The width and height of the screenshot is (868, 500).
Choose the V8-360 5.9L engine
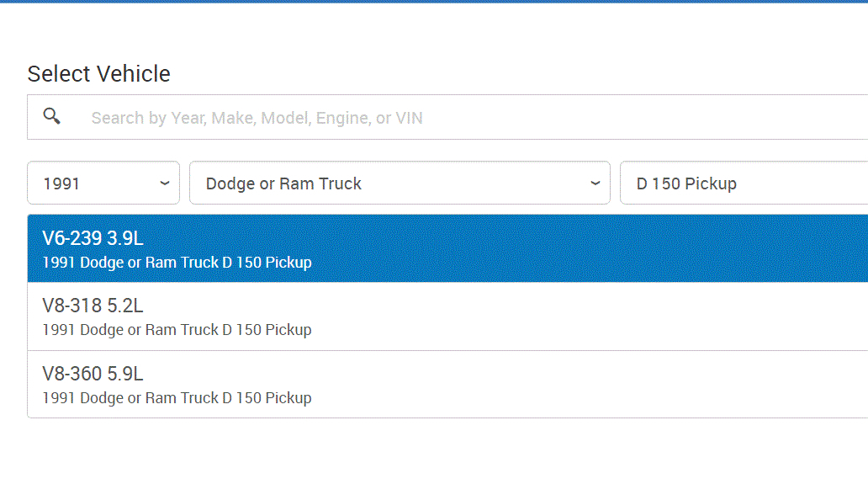[93, 373]
